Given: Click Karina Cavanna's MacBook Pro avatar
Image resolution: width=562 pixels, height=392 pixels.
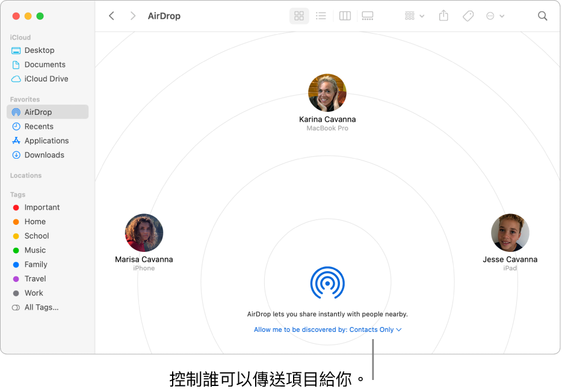Looking at the screenshot, I should [327, 93].
